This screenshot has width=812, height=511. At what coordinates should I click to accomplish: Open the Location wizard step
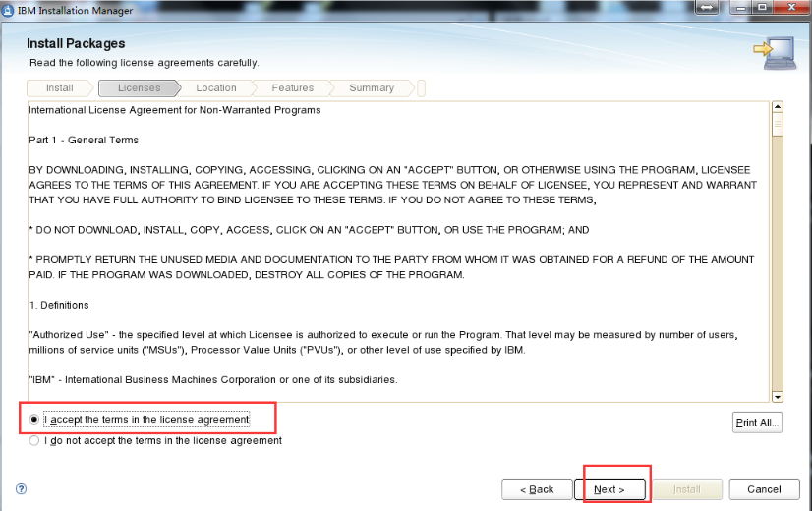tap(216, 88)
